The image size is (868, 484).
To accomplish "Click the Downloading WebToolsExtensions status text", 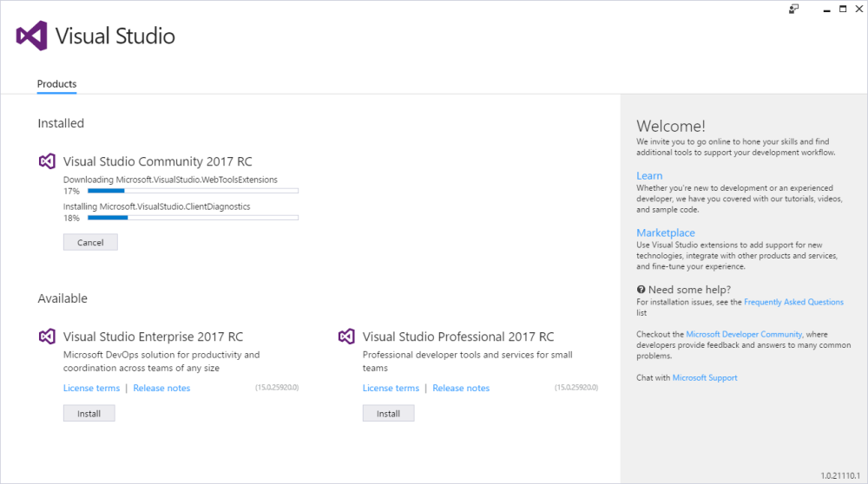I will coord(170,180).
